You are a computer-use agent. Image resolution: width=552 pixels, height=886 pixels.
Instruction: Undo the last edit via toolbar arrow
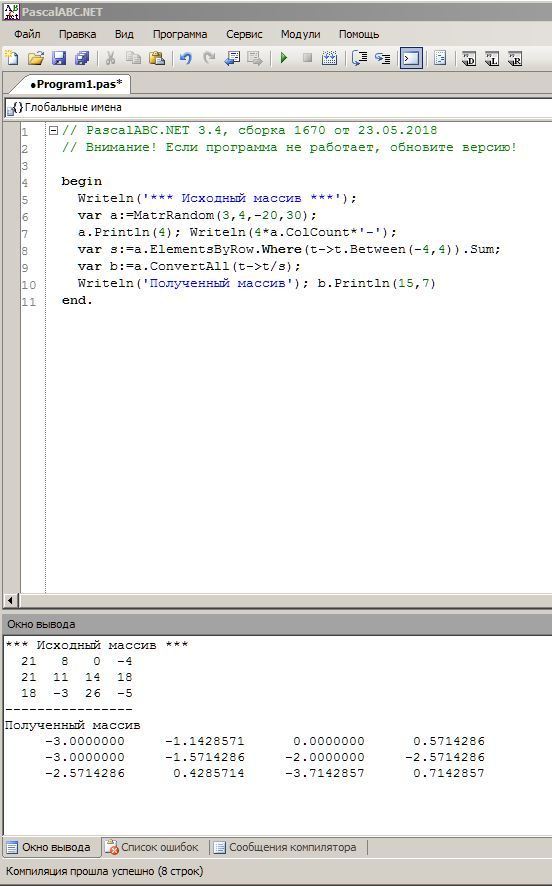click(185, 58)
